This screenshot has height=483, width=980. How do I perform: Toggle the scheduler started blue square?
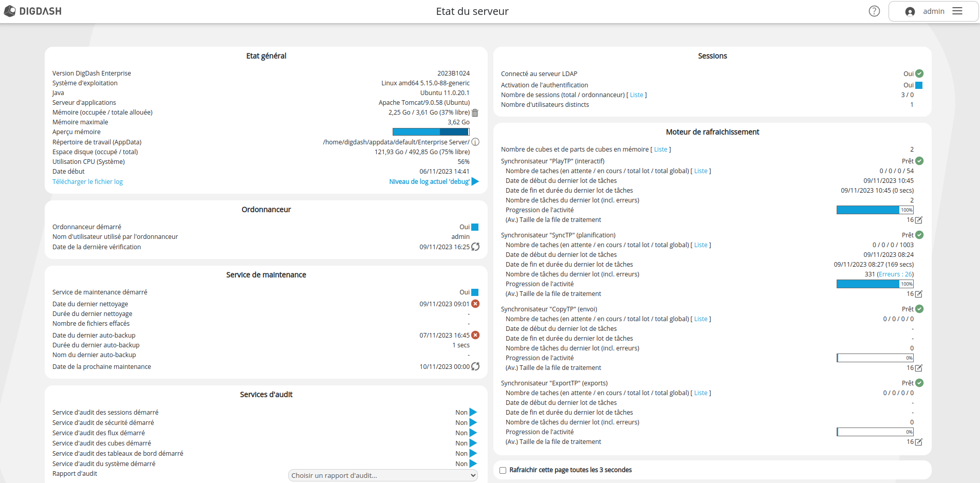click(x=475, y=227)
